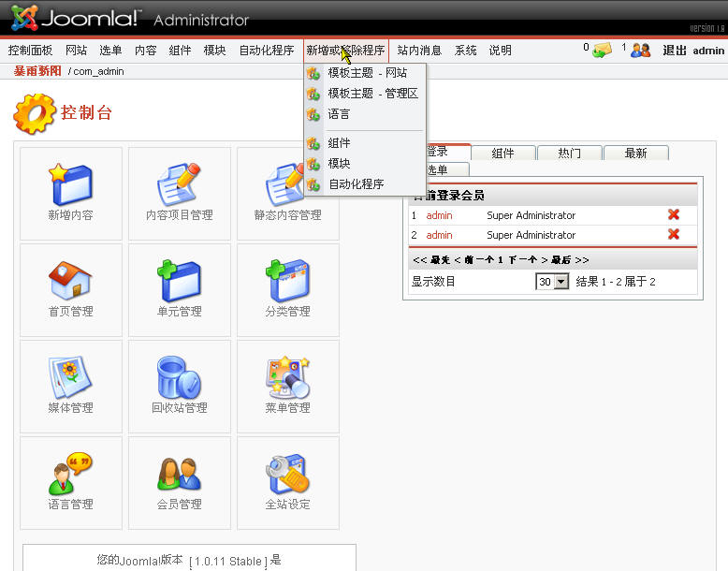
Task: Click the Joomla! logo
Action: coord(75,18)
